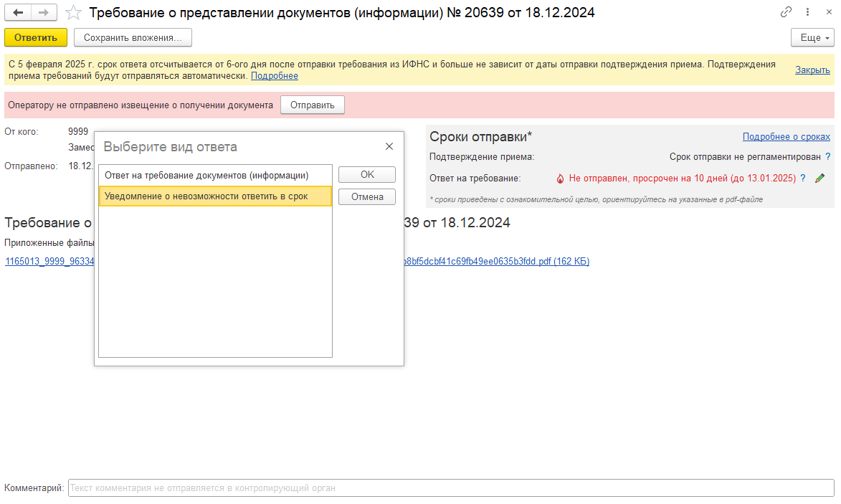Click the help question mark beside overdue status
The image size is (841, 504).
click(803, 178)
